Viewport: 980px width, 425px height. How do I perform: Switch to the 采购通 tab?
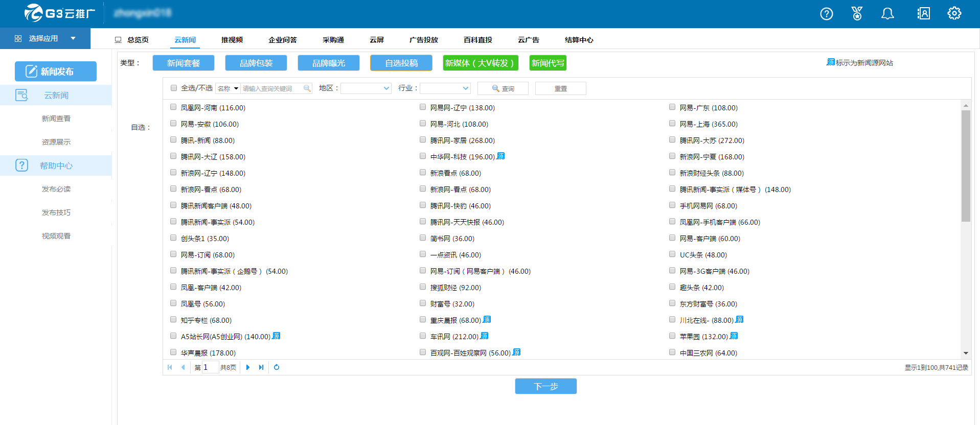(333, 40)
